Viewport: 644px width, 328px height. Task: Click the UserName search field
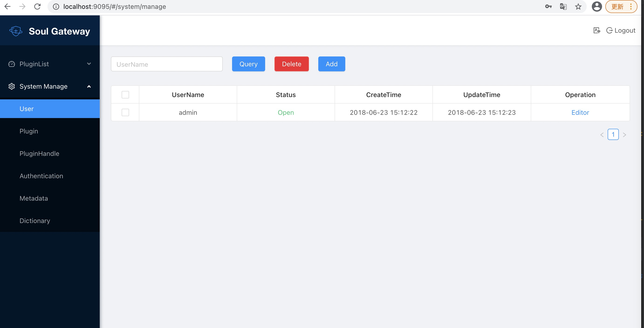(x=167, y=64)
